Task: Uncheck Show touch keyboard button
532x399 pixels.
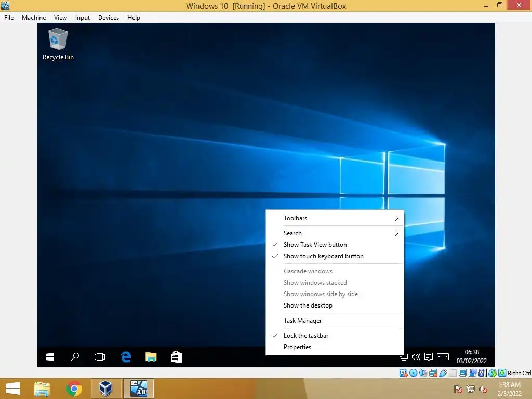Action: (335, 256)
